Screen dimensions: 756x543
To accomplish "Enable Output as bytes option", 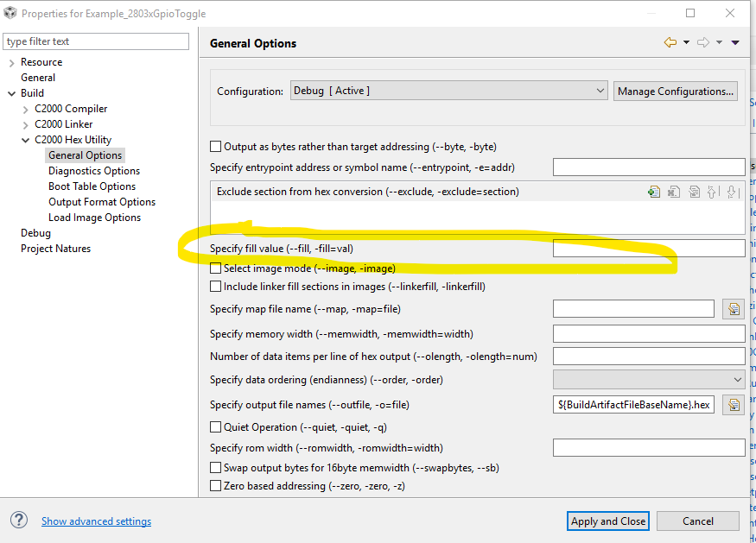I will (x=216, y=147).
